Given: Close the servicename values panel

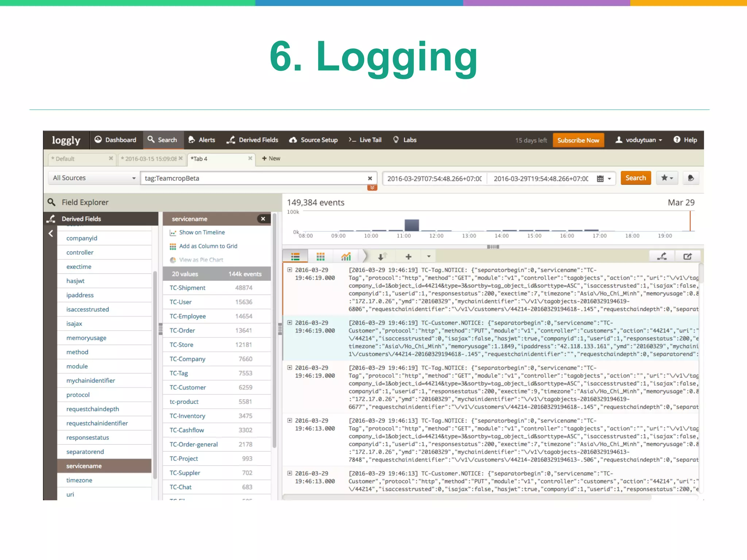Looking at the screenshot, I should click(263, 219).
